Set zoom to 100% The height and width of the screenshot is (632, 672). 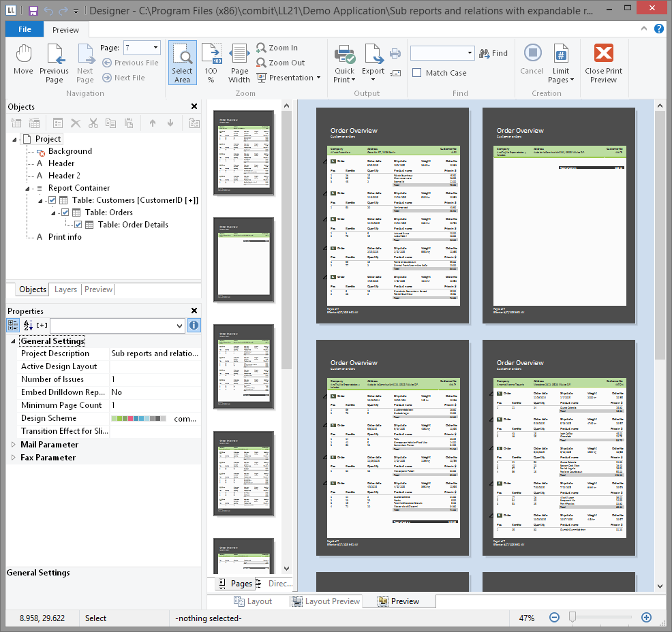(x=211, y=62)
